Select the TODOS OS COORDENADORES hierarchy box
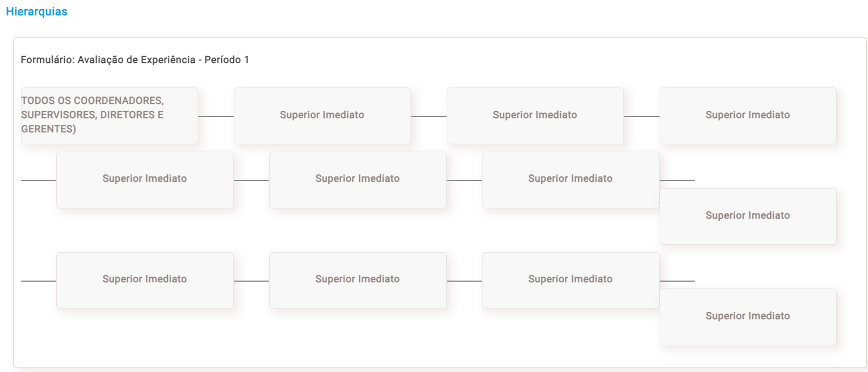The height and width of the screenshot is (372, 868). tap(110, 115)
